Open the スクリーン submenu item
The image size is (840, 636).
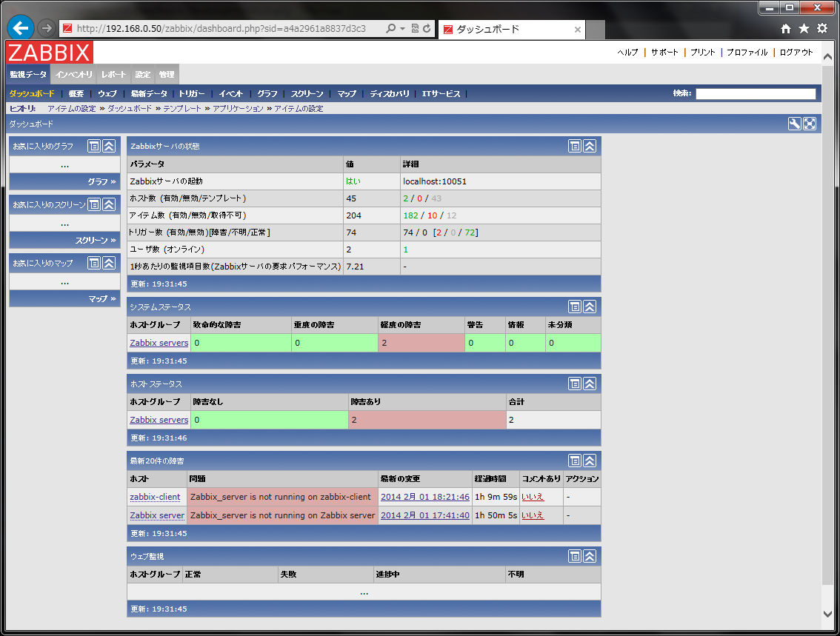click(x=307, y=94)
